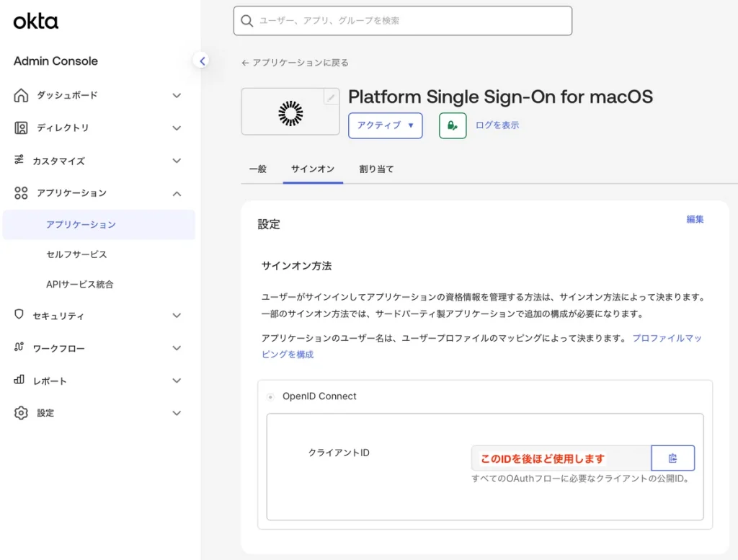The image size is (738, 560).
Task: Click the 編集 link in settings
Action: click(x=695, y=219)
